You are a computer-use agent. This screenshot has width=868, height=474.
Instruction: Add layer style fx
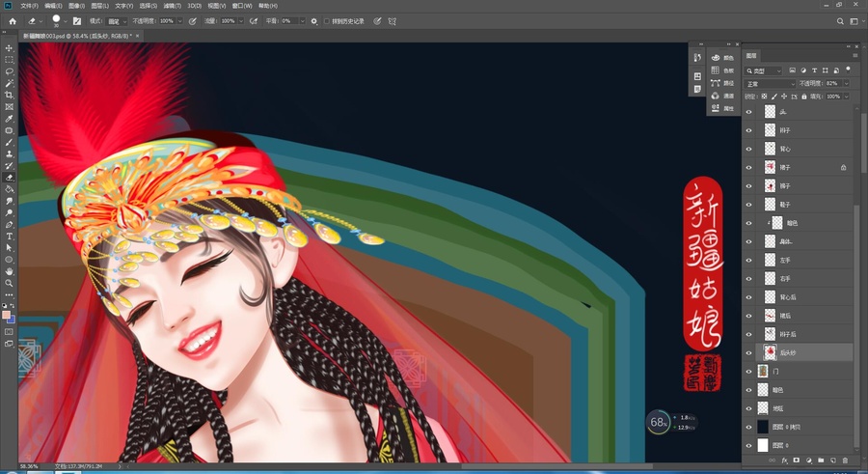click(x=784, y=460)
